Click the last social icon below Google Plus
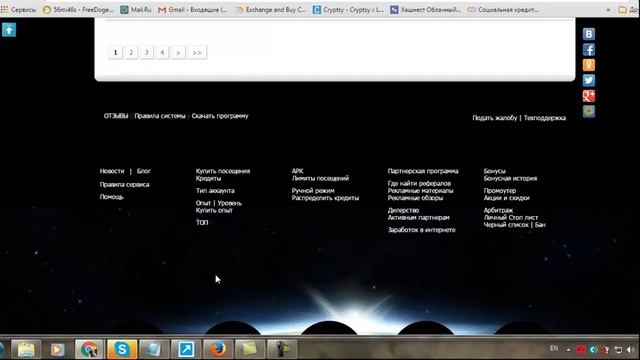The image size is (640, 360). (589, 111)
